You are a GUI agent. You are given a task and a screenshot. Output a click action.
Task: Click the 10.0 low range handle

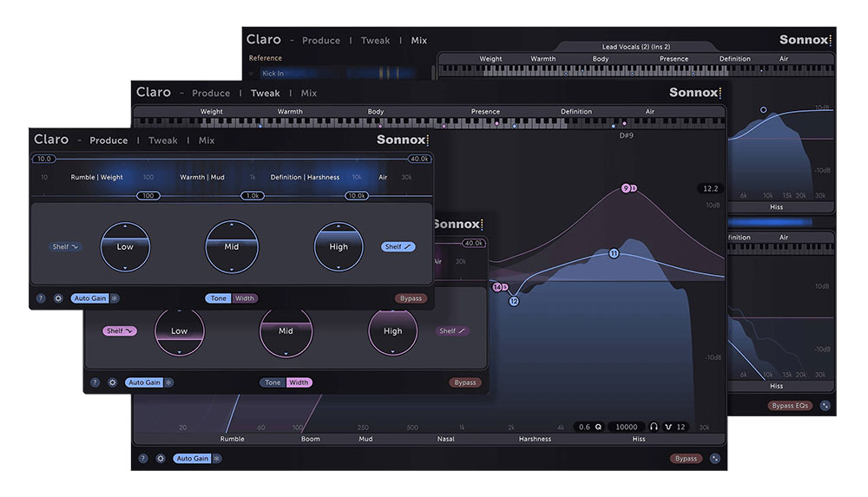point(43,159)
